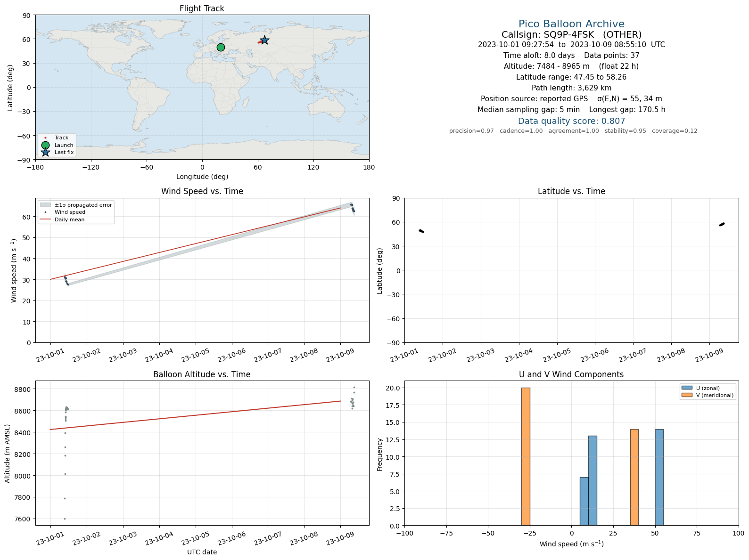Click the Last fix legend label
Image resolution: width=749 pixels, height=560 pixels.
click(64, 153)
